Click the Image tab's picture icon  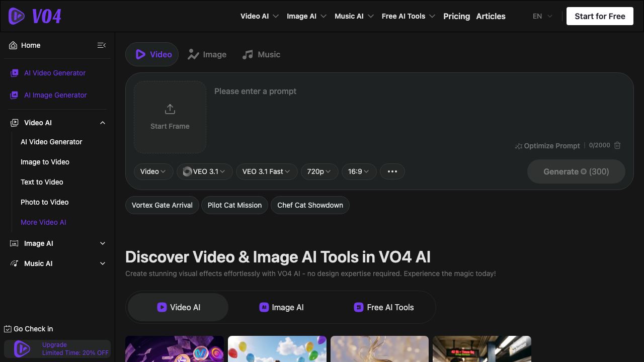193,54
